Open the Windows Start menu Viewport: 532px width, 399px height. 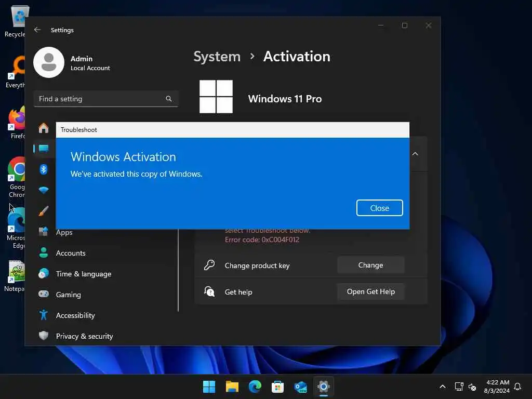click(209, 387)
